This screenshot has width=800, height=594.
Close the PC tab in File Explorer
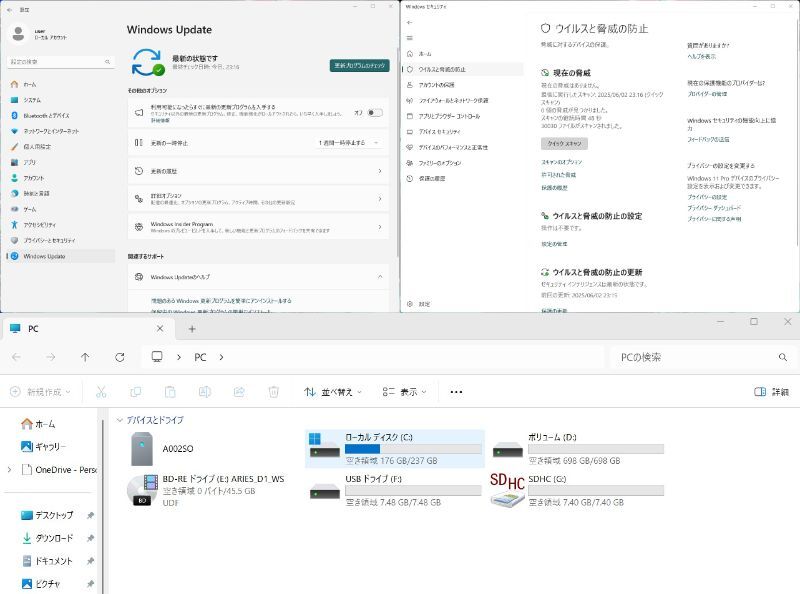(x=160, y=329)
